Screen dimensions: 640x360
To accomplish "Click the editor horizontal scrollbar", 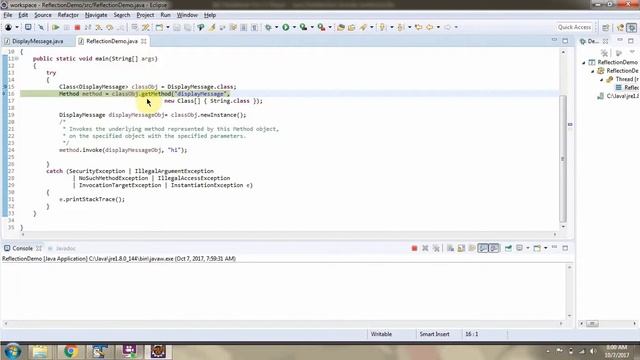I will pos(288,234).
